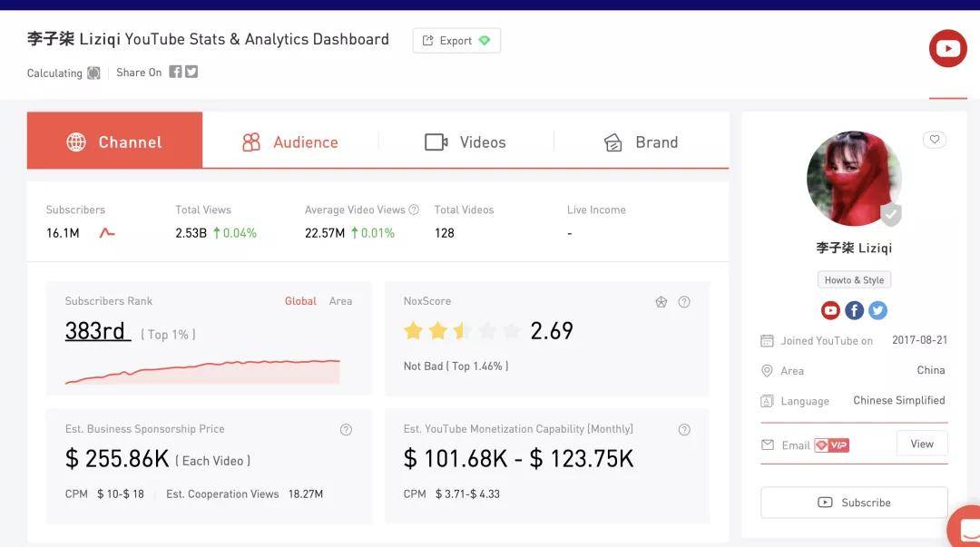Click the NoxScore star badge icon
The image size is (980, 547).
click(661, 302)
